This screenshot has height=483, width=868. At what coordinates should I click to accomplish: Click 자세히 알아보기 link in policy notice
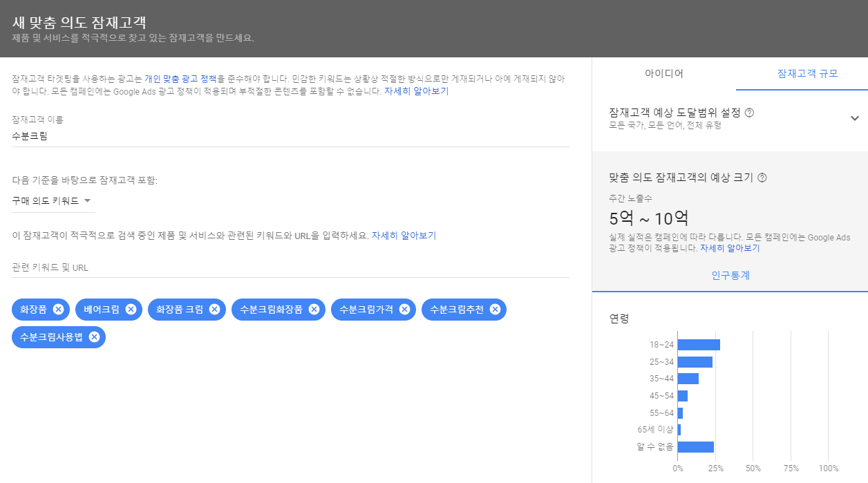pos(416,91)
